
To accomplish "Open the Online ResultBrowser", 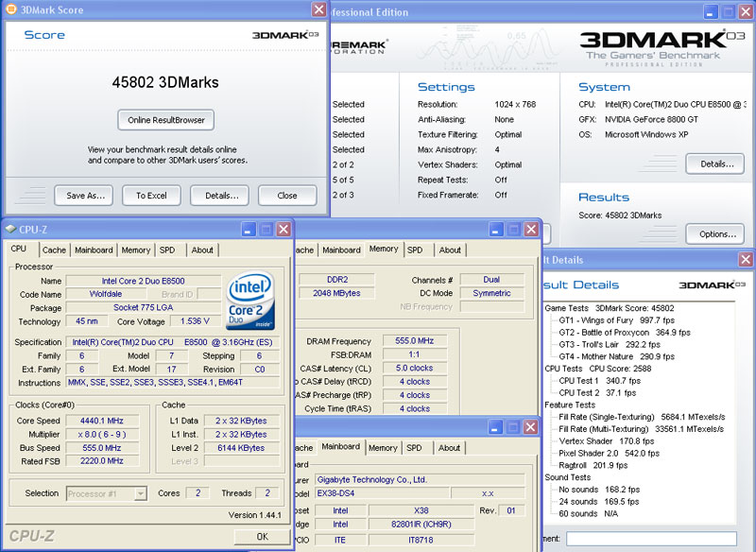I will tap(166, 120).
